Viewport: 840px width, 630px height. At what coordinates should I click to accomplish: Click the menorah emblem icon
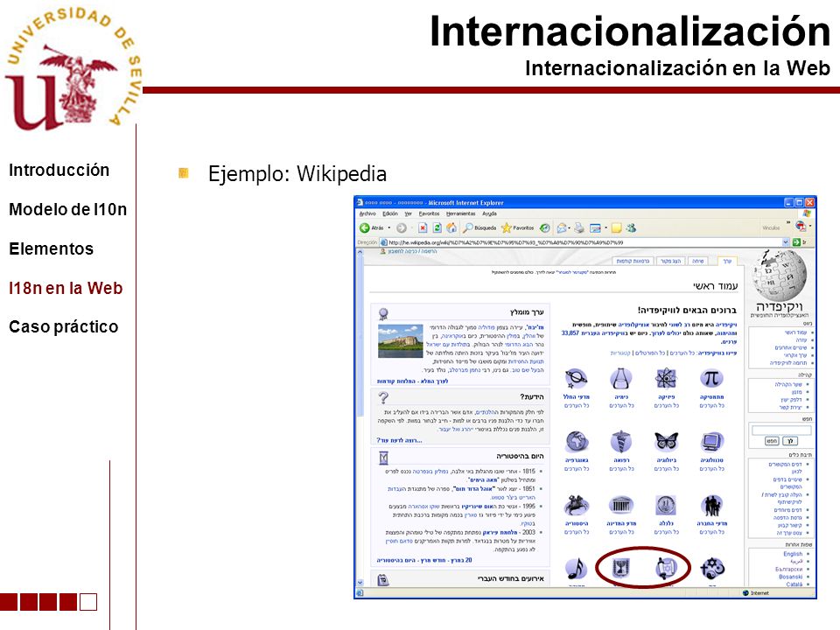[621, 568]
